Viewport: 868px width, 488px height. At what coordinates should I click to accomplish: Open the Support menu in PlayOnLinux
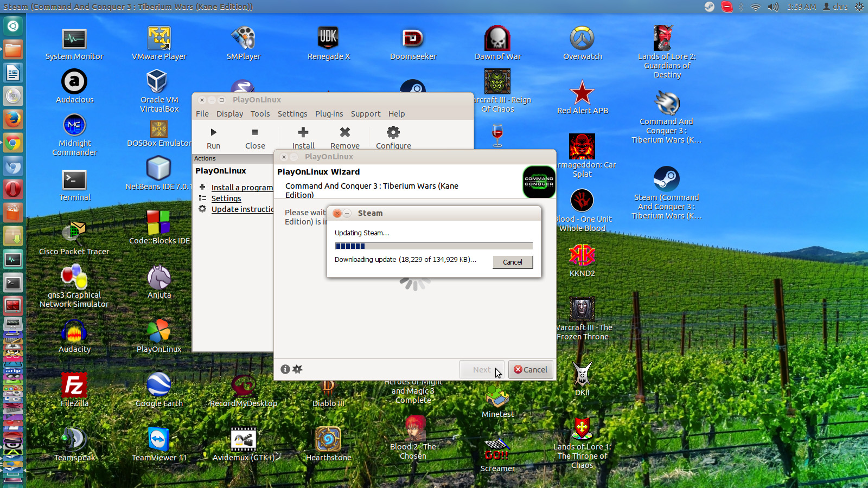click(366, 114)
